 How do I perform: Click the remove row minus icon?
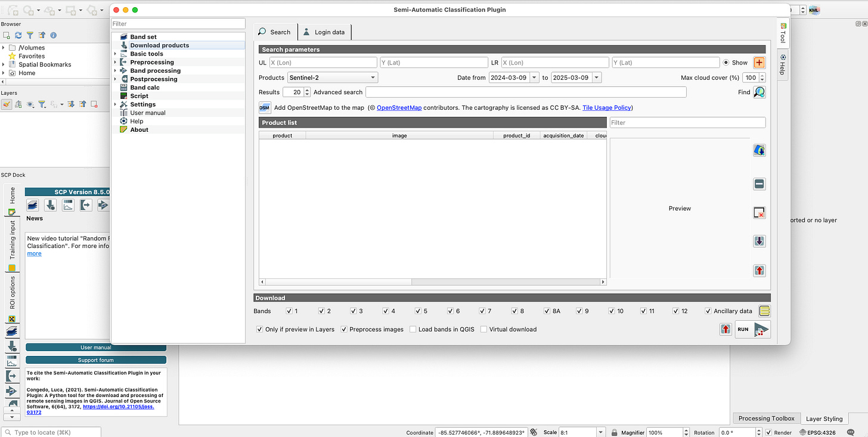tap(759, 184)
